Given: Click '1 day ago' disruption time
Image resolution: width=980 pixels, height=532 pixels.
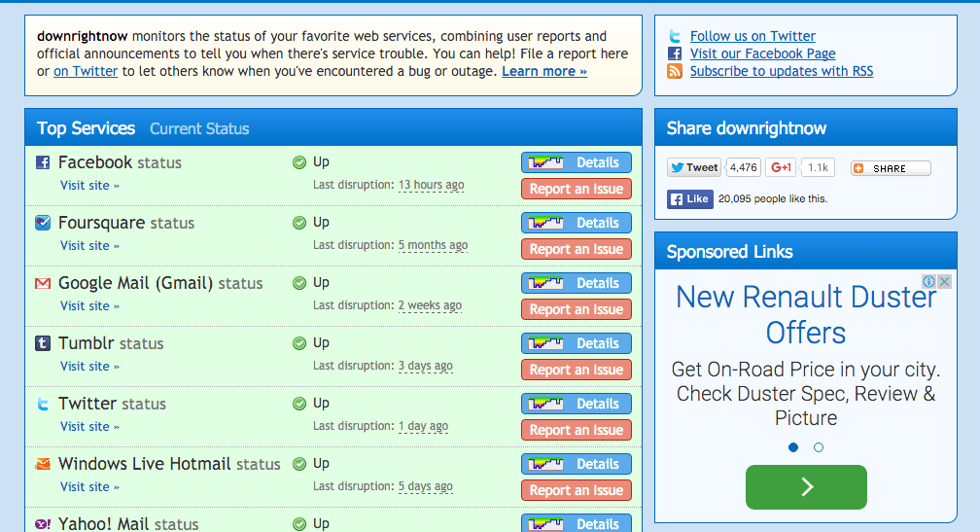Looking at the screenshot, I should tap(423, 426).
